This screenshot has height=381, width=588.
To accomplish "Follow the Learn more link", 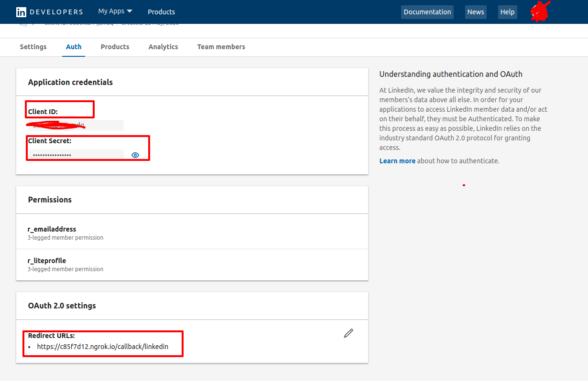I will 397,161.
